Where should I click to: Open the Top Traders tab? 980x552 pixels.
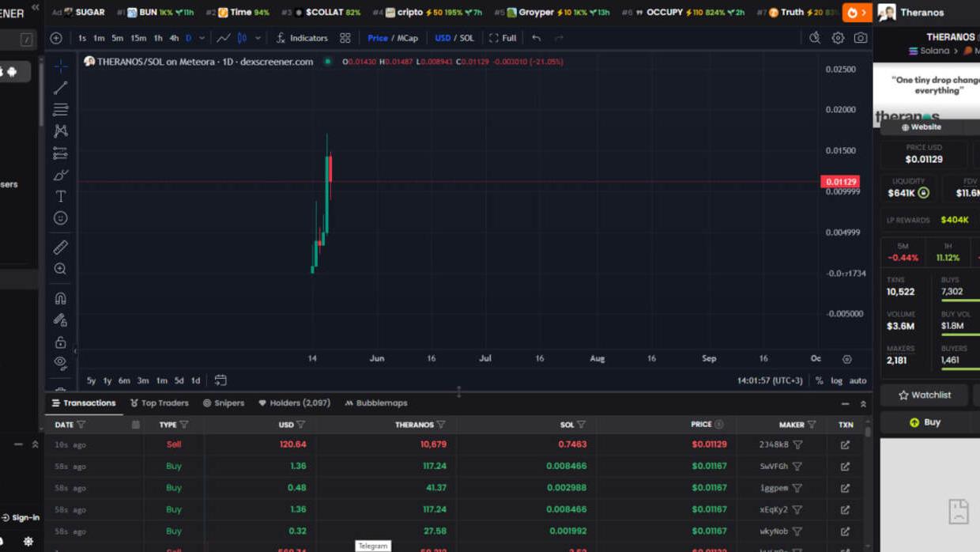click(159, 403)
